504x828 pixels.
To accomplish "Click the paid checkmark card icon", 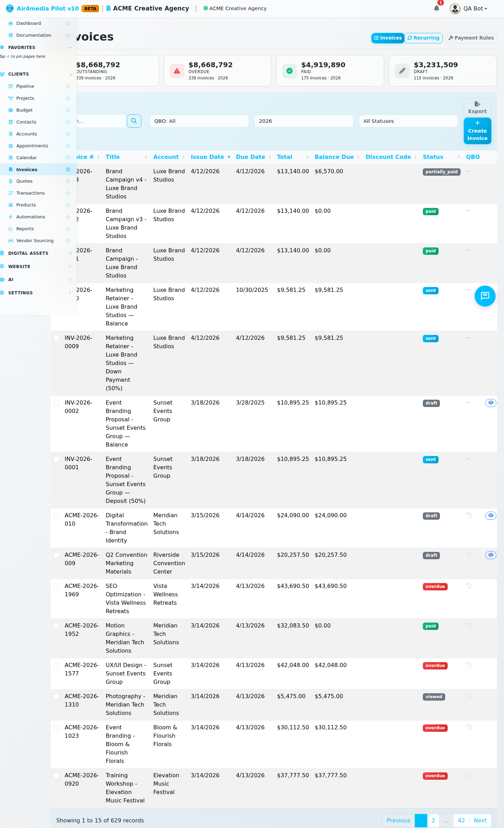I will [289, 71].
